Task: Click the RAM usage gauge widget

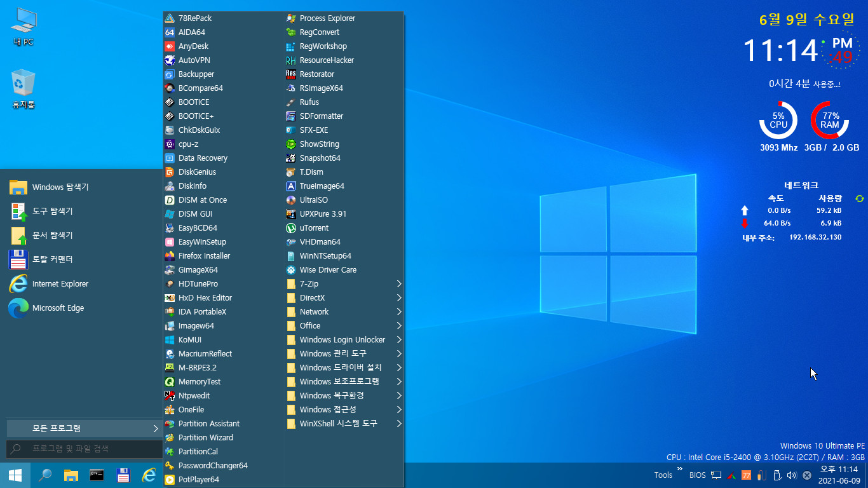Action: click(830, 120)
